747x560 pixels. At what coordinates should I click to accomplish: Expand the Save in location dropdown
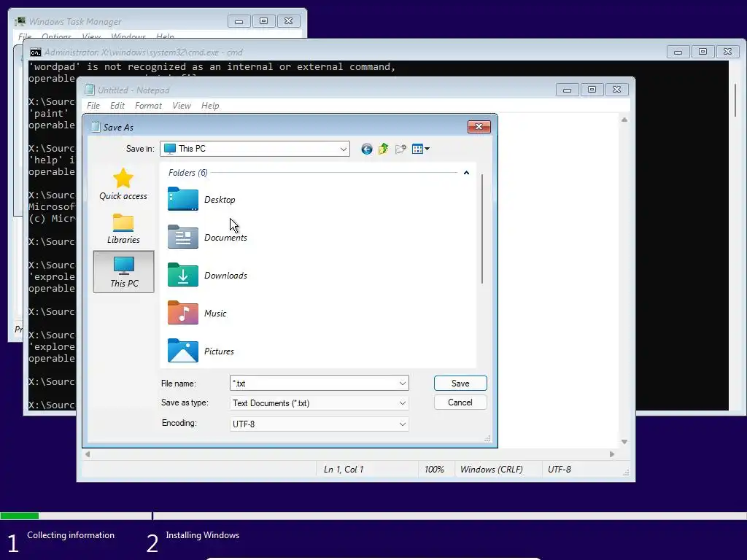[x=343, y=149]
